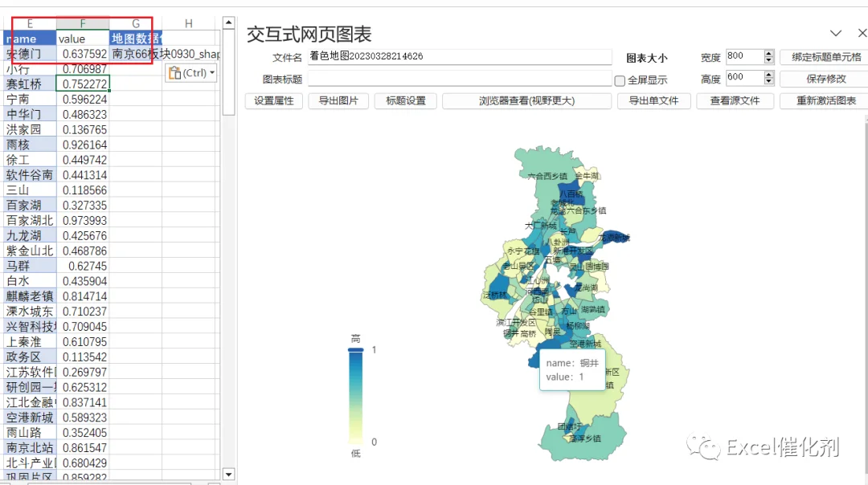Enable the 全屏显示 checkbox
The height and width of the screenshot is (485, 868).
coord(620,81)
